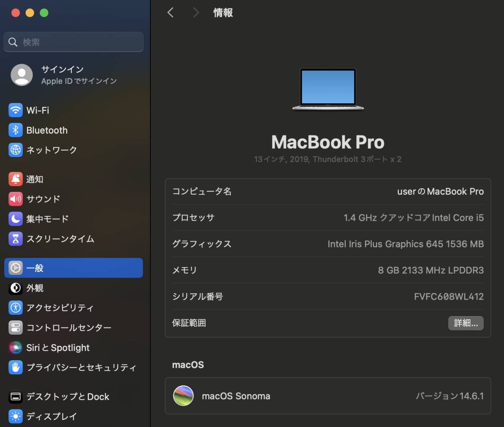Click the macOS section heading

[x=188, y=365]
